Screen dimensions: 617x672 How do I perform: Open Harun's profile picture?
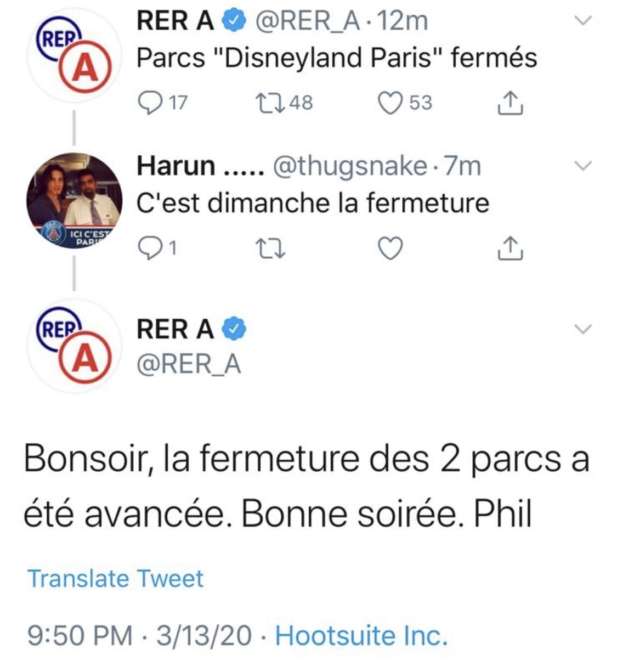pos(74,200)
